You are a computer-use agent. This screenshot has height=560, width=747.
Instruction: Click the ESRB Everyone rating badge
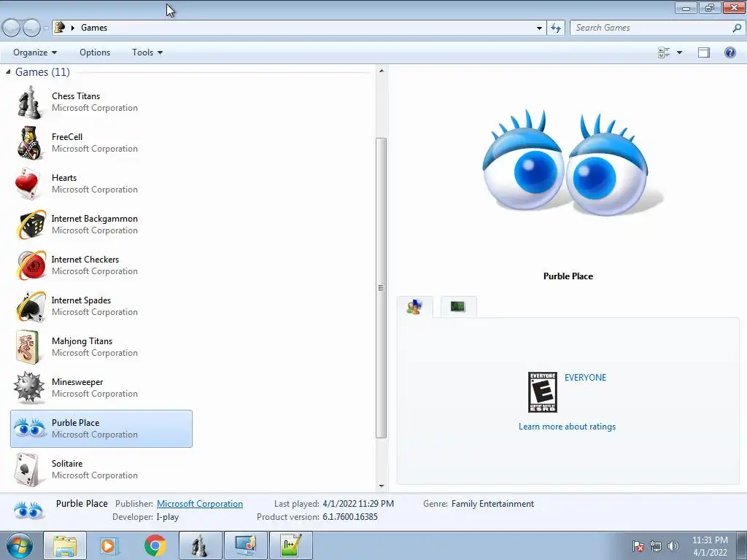coord(543,392)
